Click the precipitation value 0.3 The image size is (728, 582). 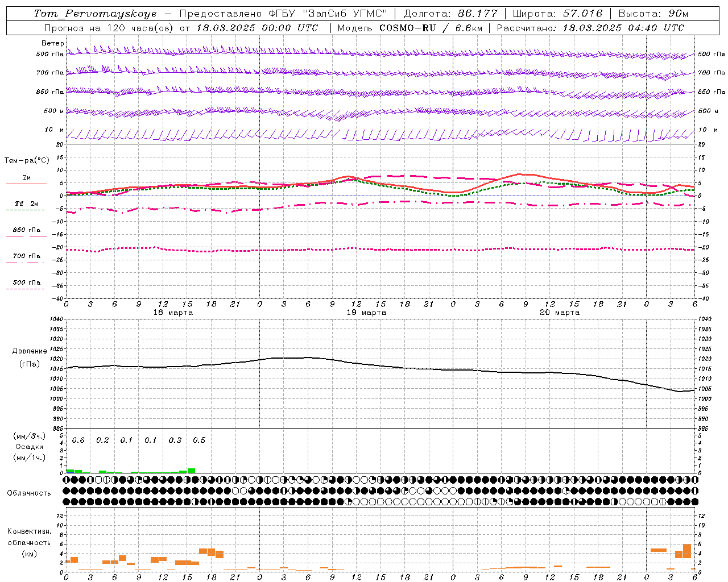point(175,440)
